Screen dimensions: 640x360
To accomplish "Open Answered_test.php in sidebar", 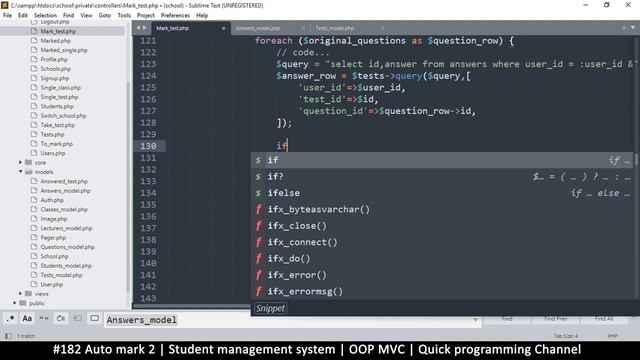I will [x=64, y=181].
